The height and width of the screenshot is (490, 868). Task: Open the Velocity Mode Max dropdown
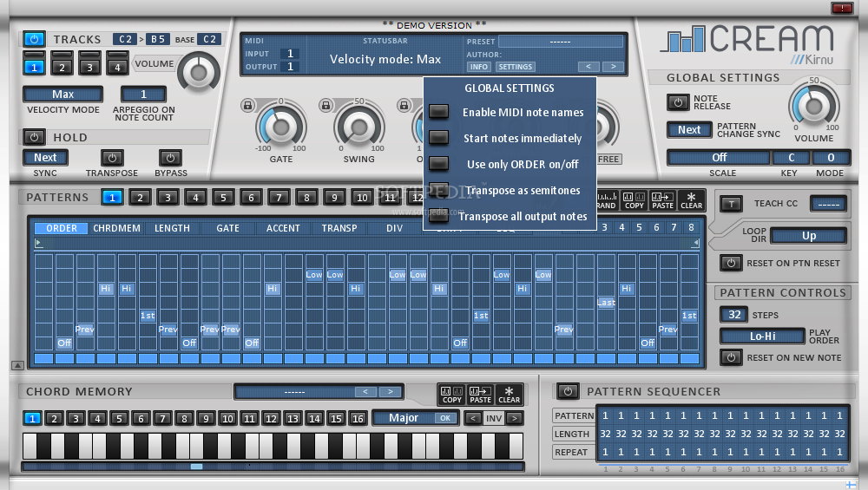pos(63,95)
